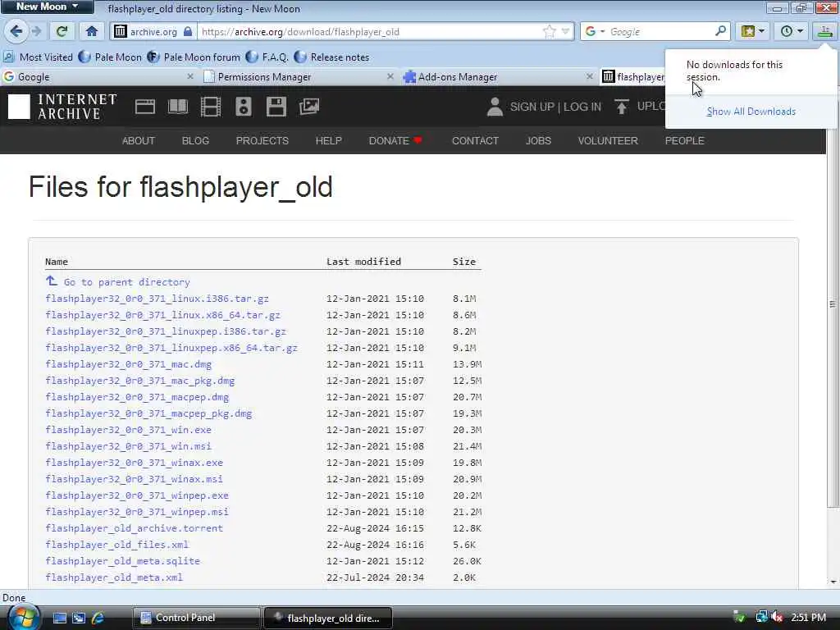Click the user avatar icon

click(495, 107)
